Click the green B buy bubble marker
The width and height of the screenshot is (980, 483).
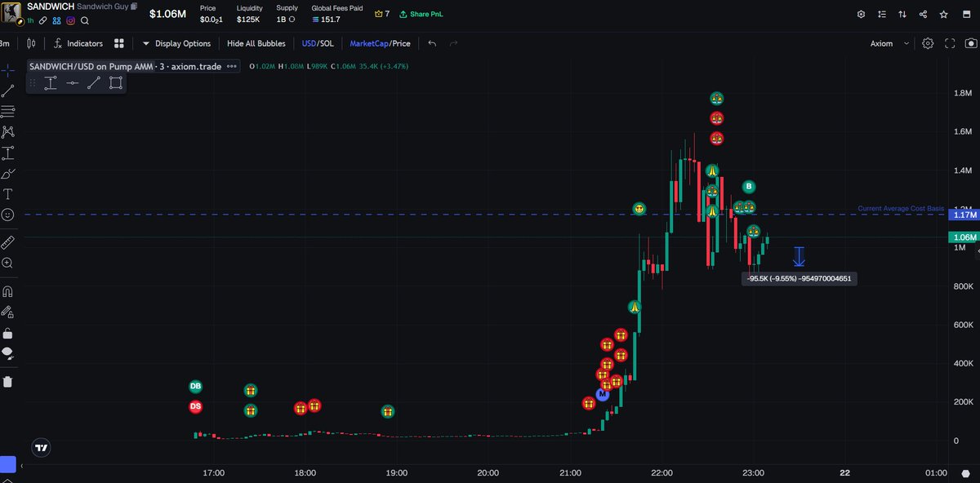pyautogui.click(x=748, y=186)
